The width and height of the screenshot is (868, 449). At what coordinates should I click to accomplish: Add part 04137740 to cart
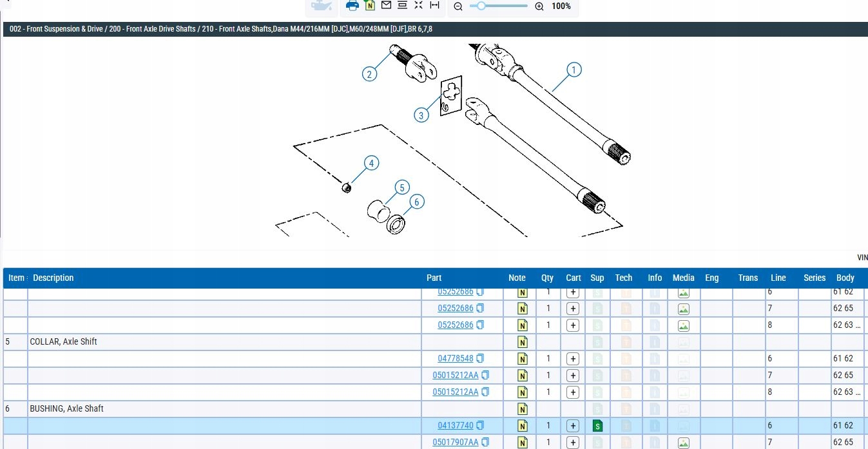(x=573, y=426)
